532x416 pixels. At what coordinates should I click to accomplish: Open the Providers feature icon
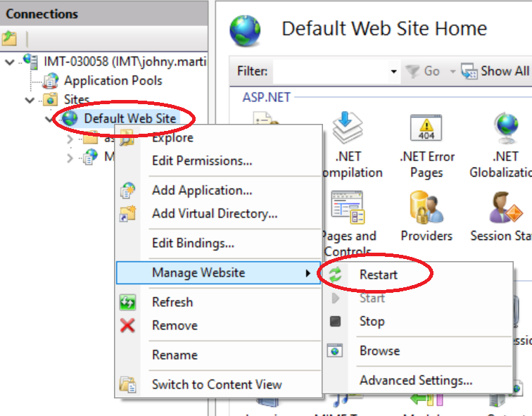426,208
